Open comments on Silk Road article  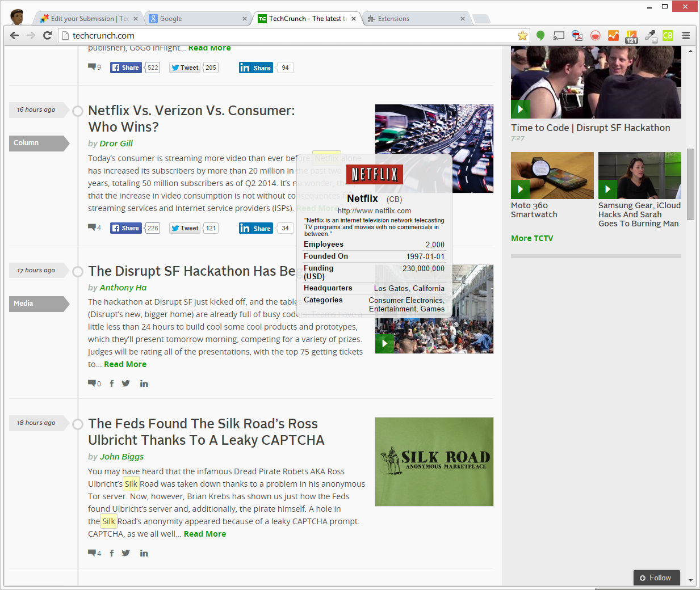pos(94,553)
